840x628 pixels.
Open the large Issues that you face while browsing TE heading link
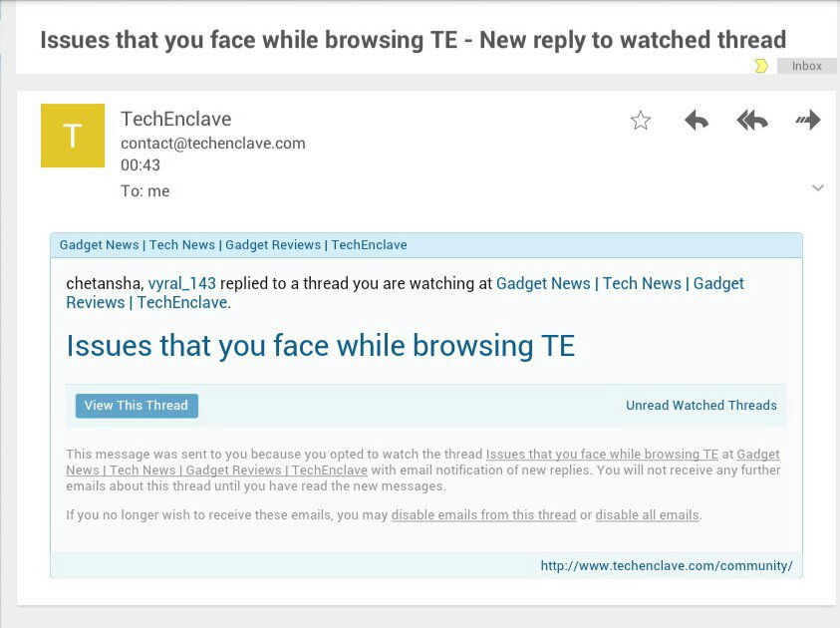[x=321, y=345]
